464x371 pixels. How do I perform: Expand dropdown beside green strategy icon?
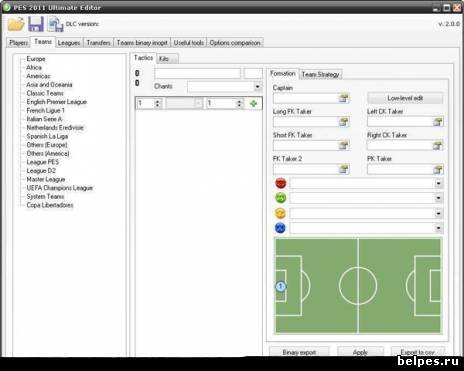[x=438, y=198]
